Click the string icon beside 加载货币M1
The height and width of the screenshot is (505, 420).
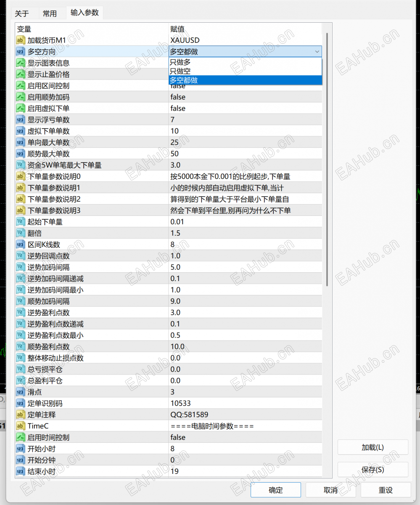coord(21,40)
